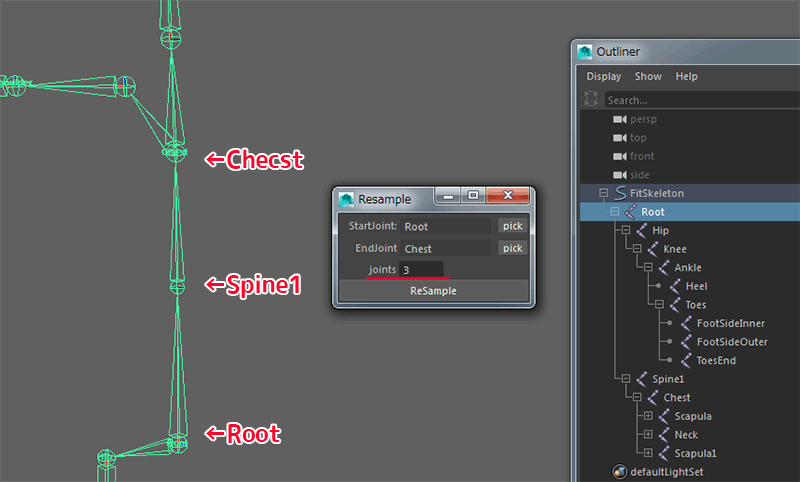
Task: Click the ToesEnd joint icon
Action: (686, 360)
